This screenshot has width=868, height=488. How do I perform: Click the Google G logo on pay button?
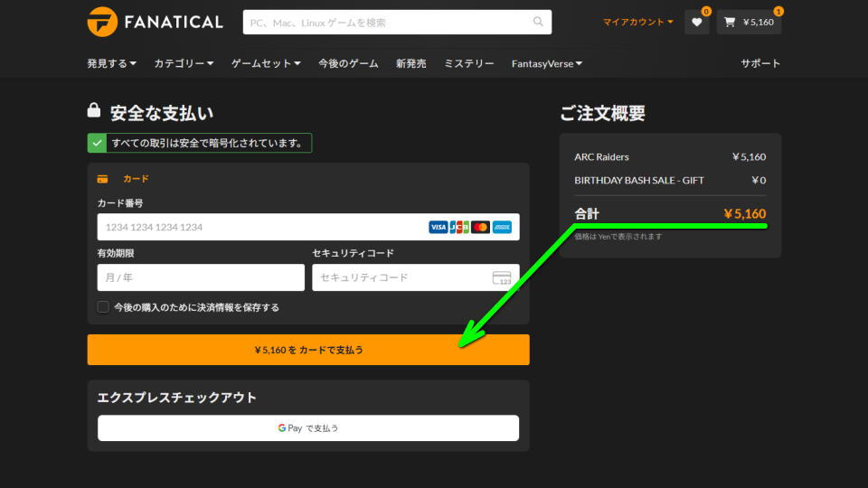(282, 427)
